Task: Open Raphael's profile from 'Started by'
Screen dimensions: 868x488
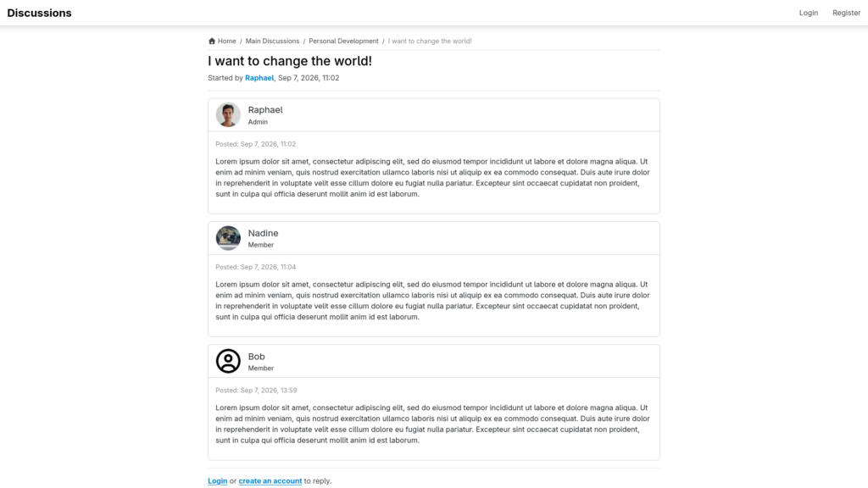Action: click(x=259, y=78)
